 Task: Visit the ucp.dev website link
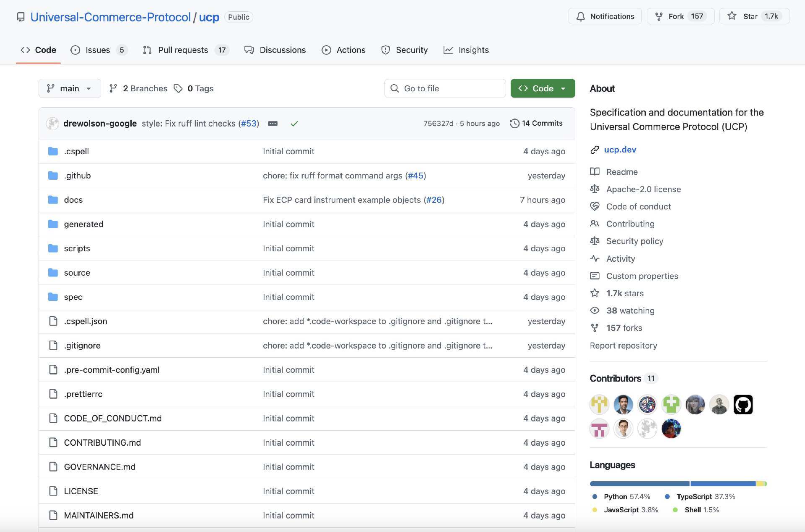point(620,150)
